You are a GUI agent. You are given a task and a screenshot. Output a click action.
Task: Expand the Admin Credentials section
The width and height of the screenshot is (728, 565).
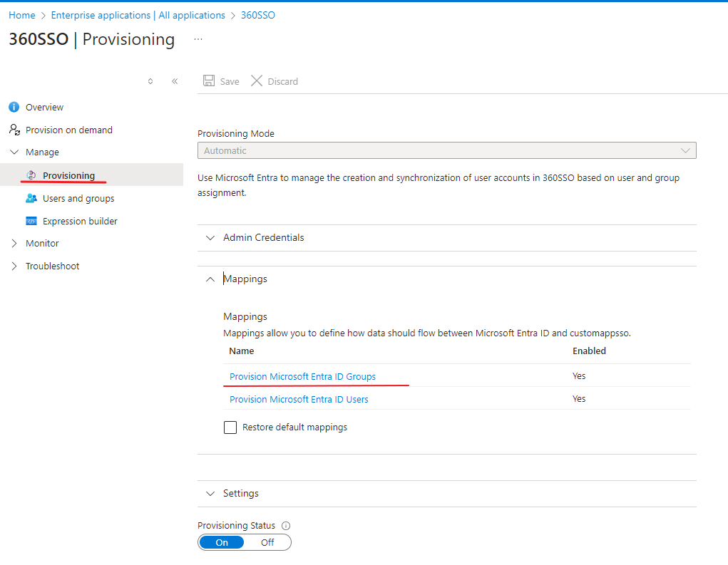click(x=263, y=237)
